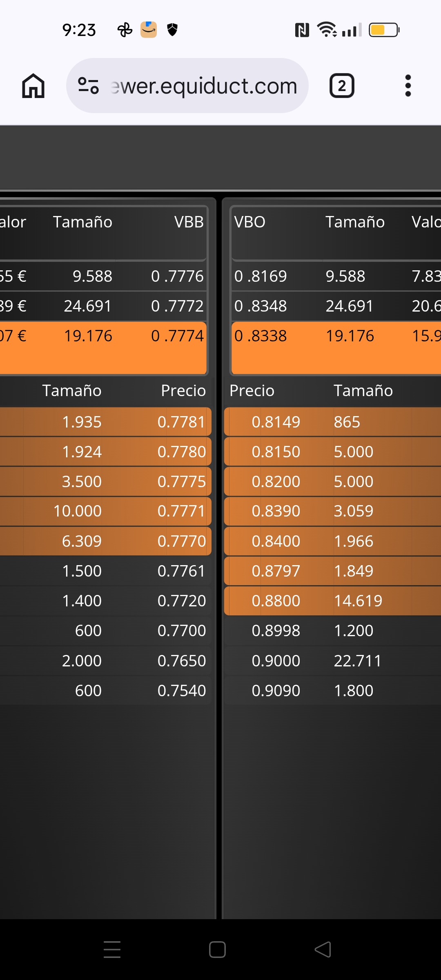Select the VBO column header
This screenshot has width=441, height=980.
coord(250,222)
